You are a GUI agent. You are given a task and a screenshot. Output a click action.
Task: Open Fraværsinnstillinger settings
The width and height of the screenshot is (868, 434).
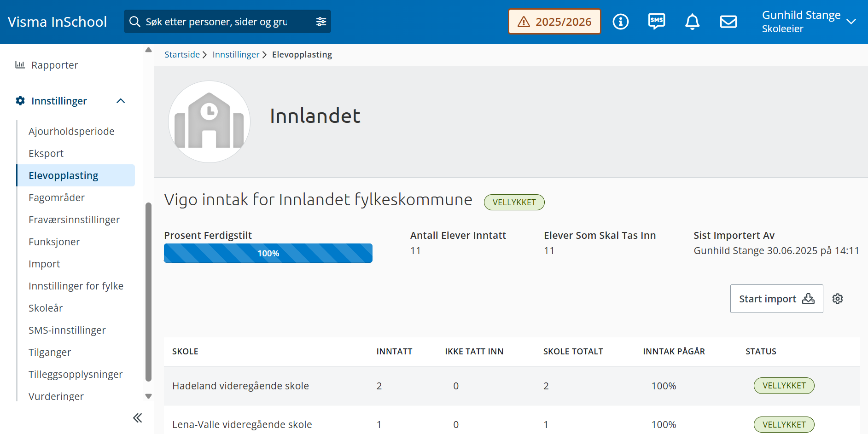pos(74,220)
